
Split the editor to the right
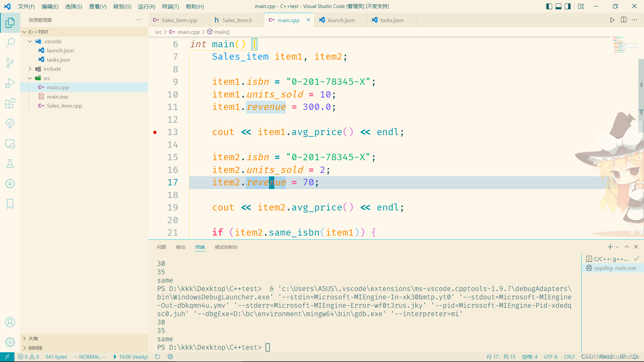[624, 20]
